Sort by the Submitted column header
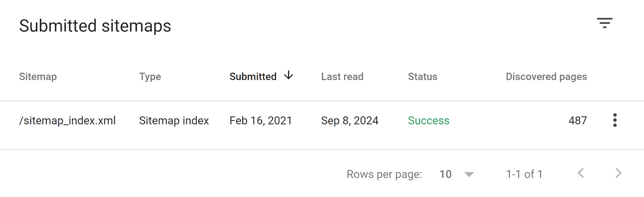The image size is (644, 197). coord(253,77)
